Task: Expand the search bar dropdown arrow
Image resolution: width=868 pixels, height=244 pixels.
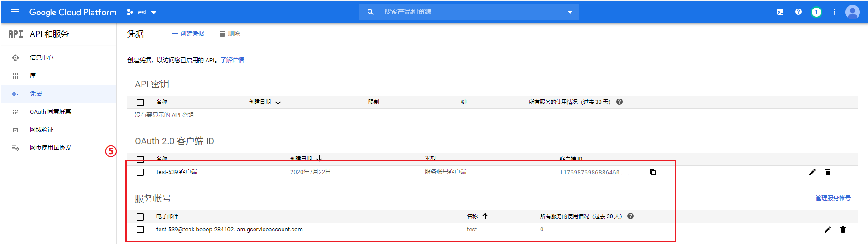Action: coord(570,12)
